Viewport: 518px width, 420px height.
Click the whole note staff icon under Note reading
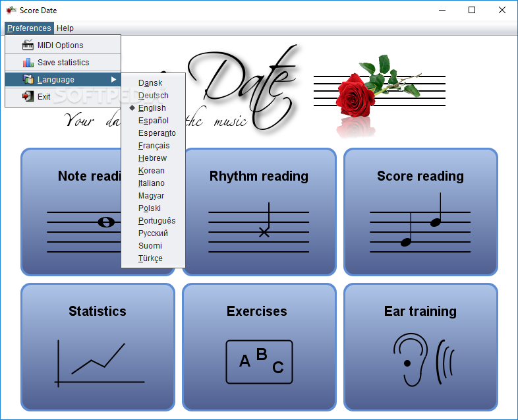(x=84, y=231)
